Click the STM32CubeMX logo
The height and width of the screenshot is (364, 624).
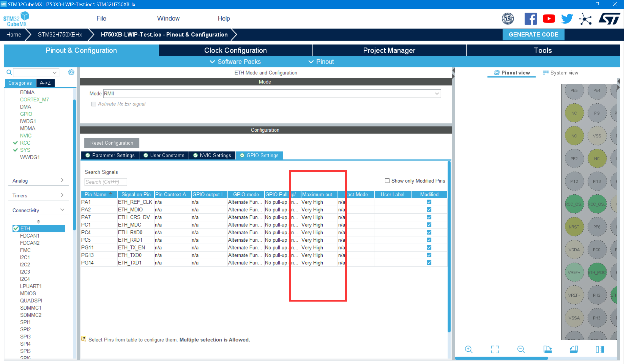[16, 19]
